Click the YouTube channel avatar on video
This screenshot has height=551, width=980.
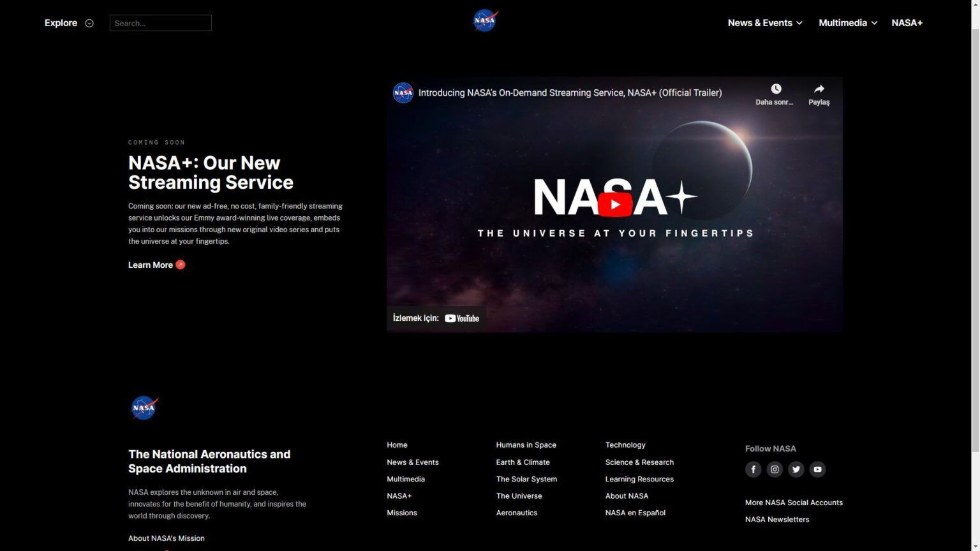tap(403, 92)
